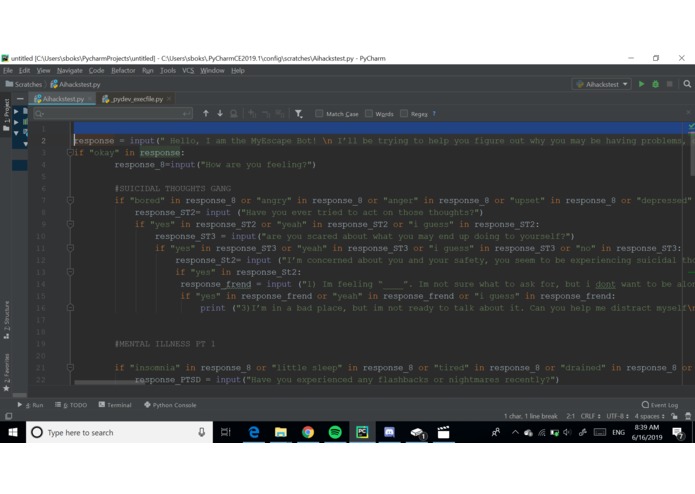Open Spotify from the taskbar
The image size is (695, 494).
[335, 432]
